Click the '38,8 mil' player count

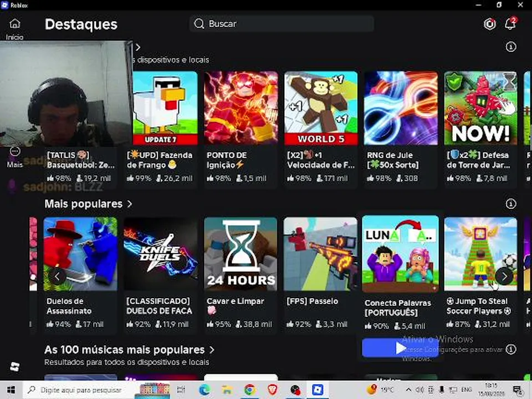[x=258, y=324]
